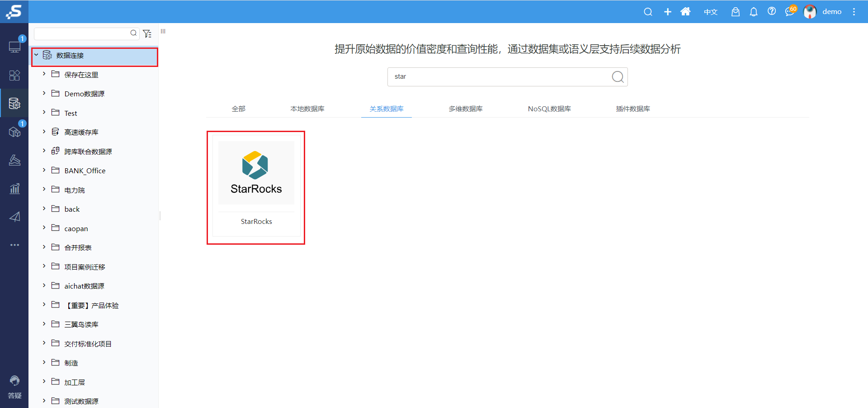Open notifications bell icon
The width and height of the screenshot is (868, 408).
(753, 12)
